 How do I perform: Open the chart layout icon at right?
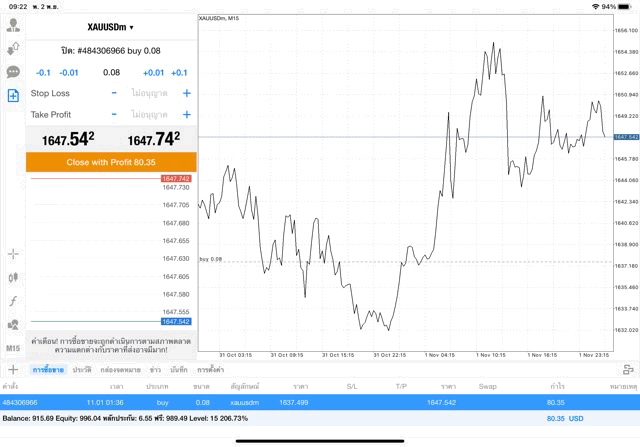point(628,369)
